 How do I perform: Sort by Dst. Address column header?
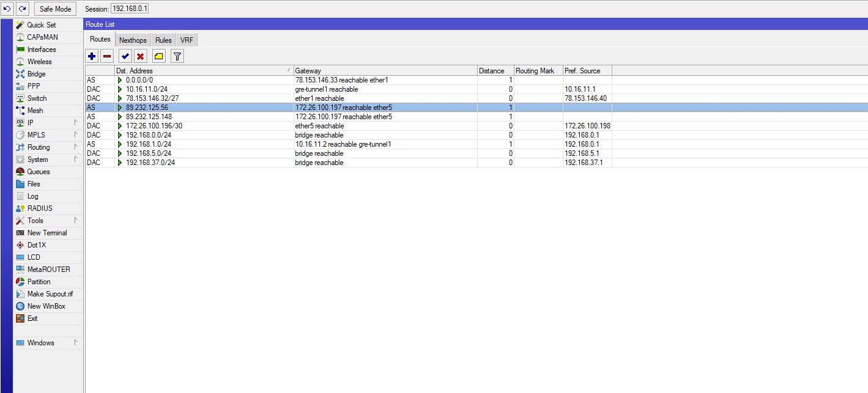coord(204,71)
